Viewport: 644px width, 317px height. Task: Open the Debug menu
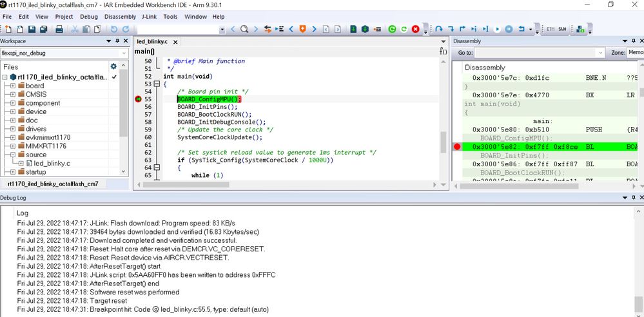click(89, 16)
